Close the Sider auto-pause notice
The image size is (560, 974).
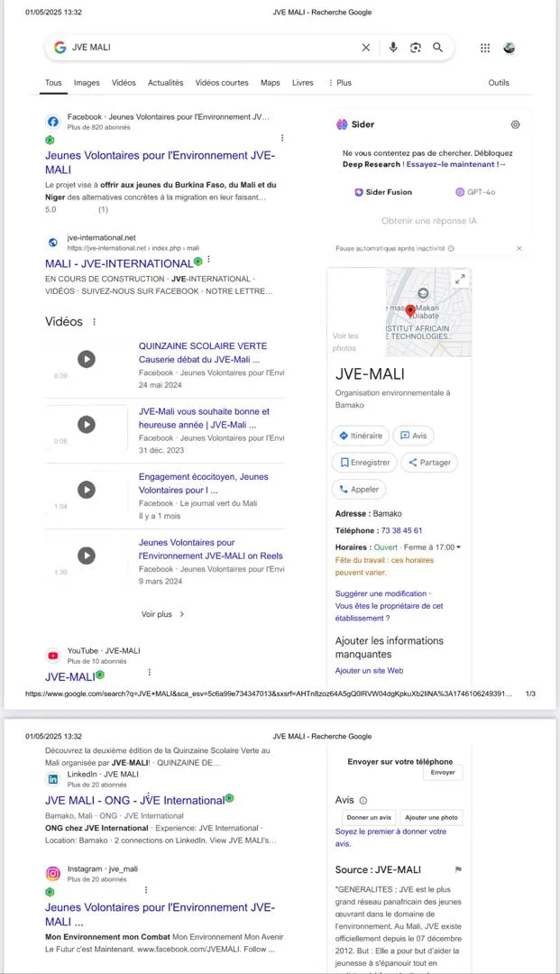(x=519, y=248)
